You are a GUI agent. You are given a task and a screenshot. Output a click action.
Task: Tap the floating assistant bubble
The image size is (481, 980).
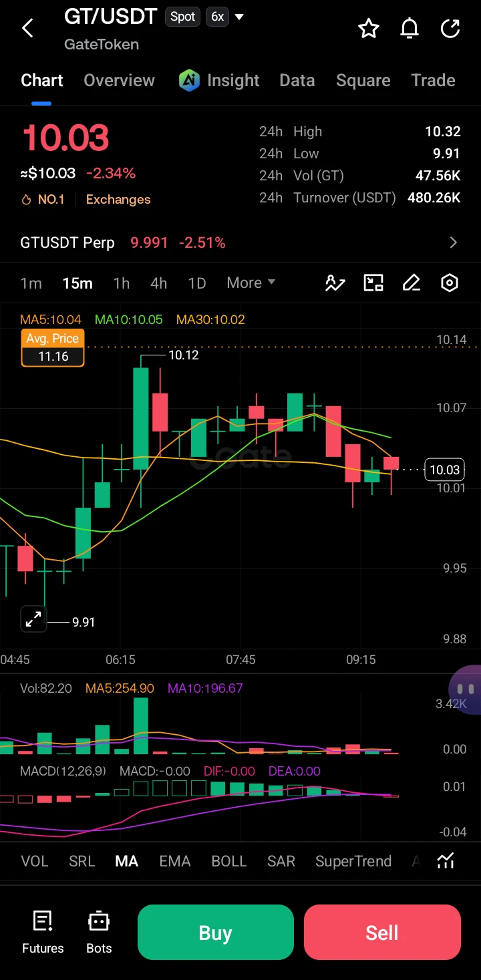466,689
